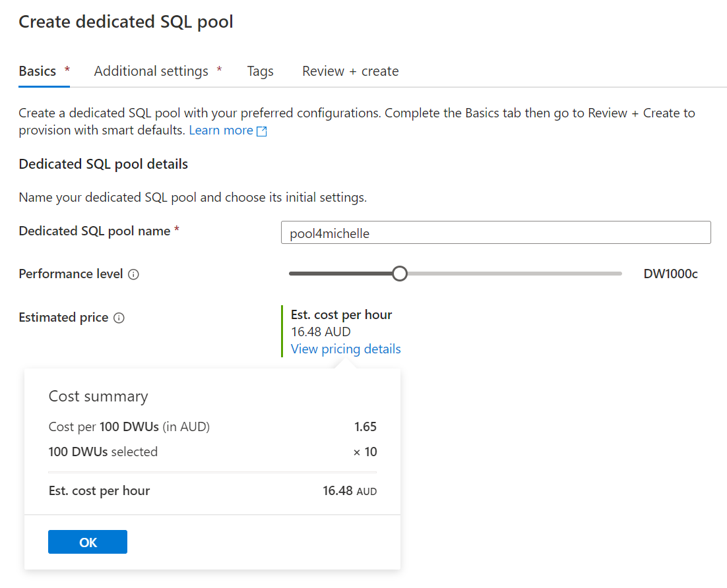Follow the Learn more link
Image resolution: width=727 pixels, height=588 pixels.
221,131
